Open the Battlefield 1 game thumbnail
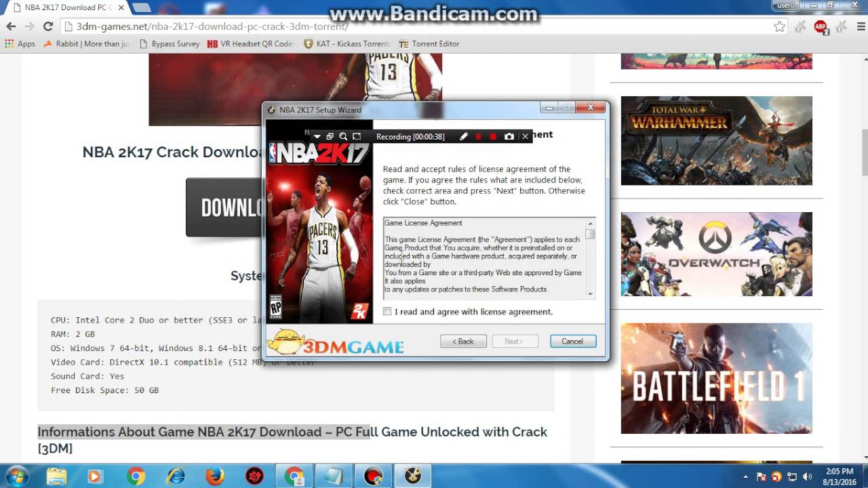Screen dimensions: 868x488 716,378
